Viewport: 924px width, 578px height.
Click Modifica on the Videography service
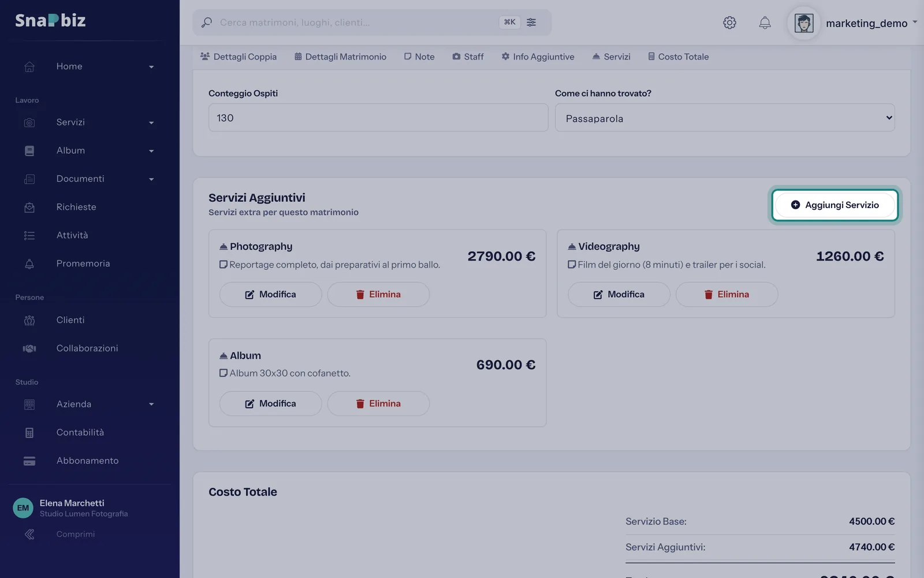pyautogui.click(x=619, y=294)
